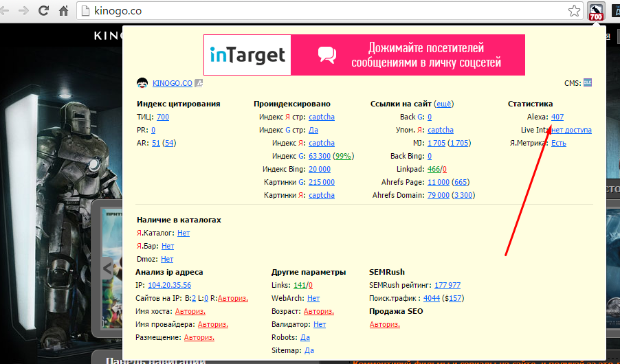Open Linkpad value 466

(434, 169)
